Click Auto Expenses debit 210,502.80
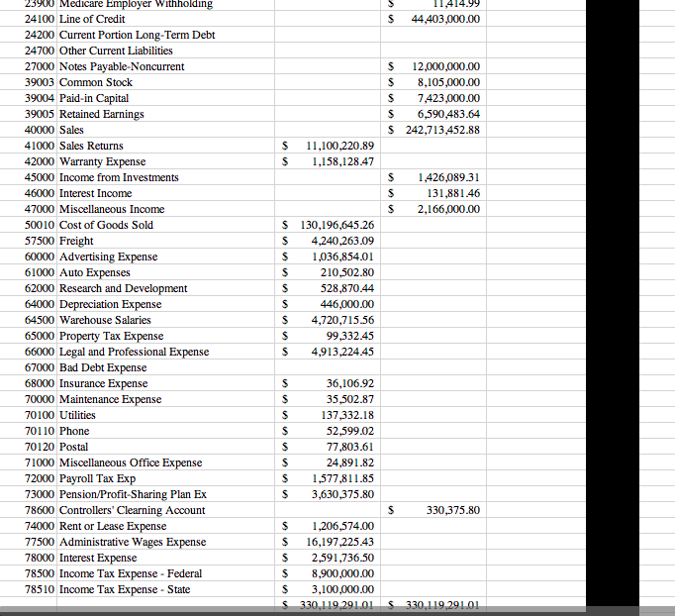The width and height of the screenshot is (675, 616). pos(347,272)
